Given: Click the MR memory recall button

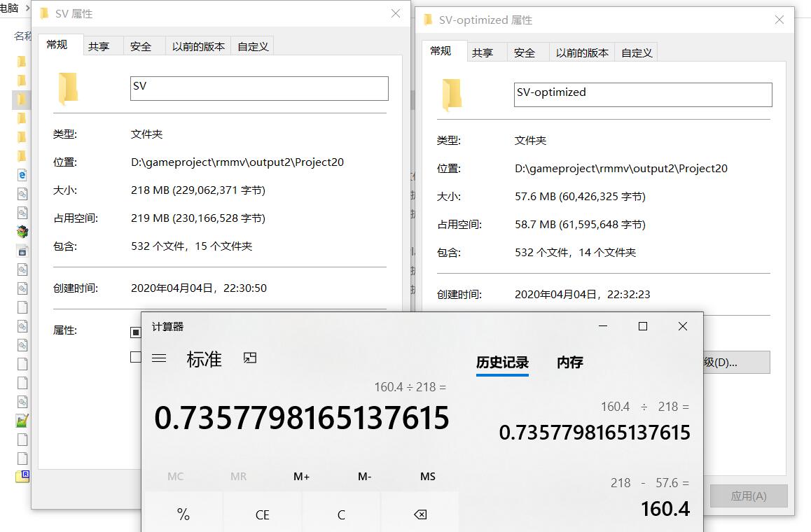Looking at the screenshot, I should pyautogui.click(x=238, y=476).
